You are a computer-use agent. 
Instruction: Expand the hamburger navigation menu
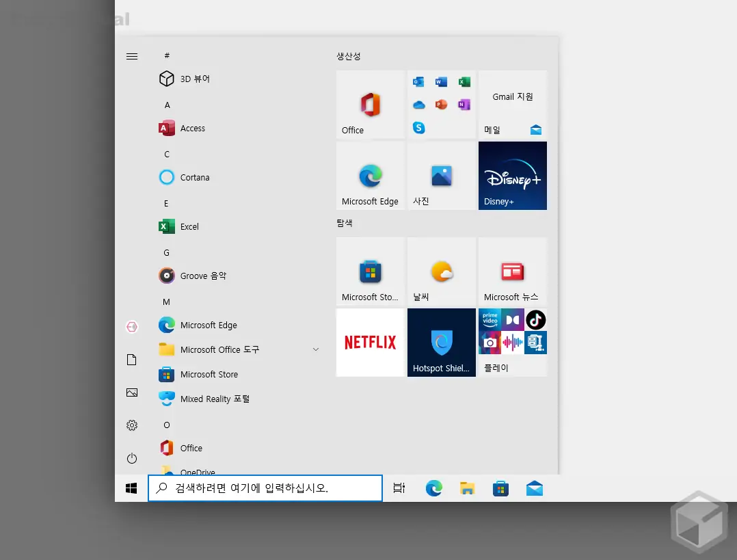coord(131,56)
